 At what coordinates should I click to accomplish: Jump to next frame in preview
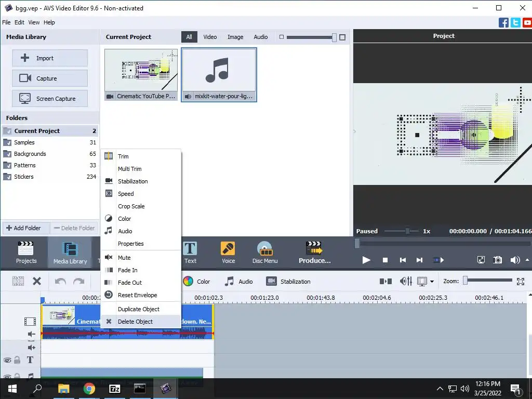pyautogui.click(x=420, y=260)
